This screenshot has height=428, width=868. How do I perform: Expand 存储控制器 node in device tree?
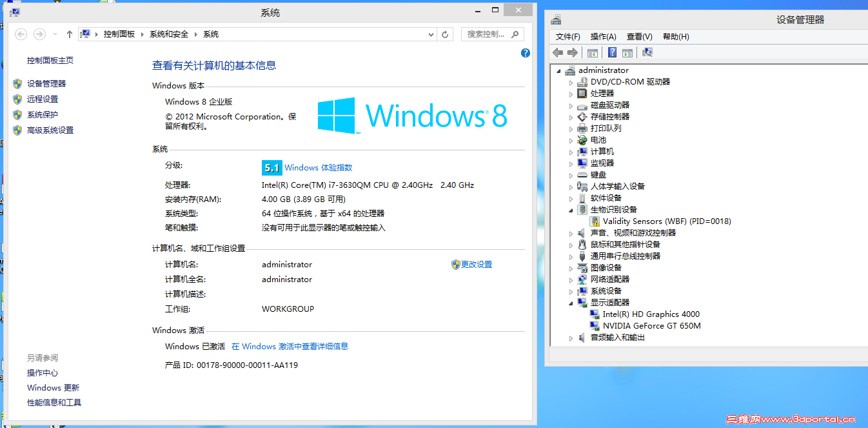click(x=571, y=117)
